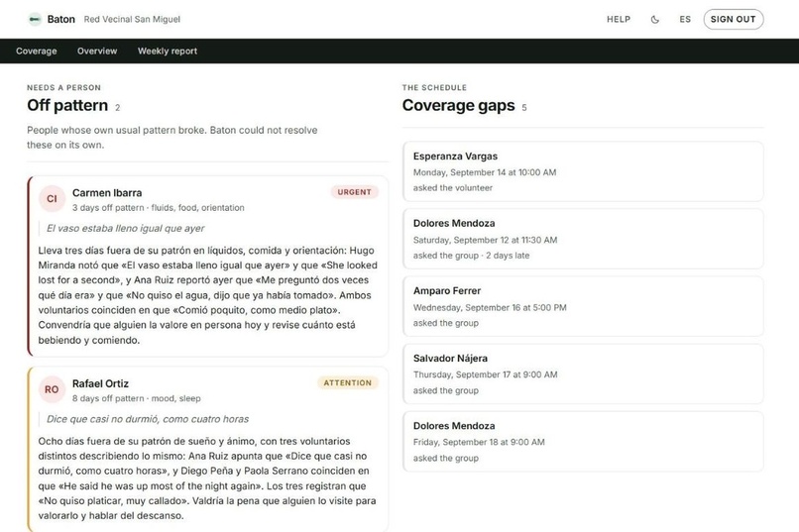Click "asked the volunteer" status text
Image resolution: width=799 pixels, height=532 pixels.
click(453, 188)
